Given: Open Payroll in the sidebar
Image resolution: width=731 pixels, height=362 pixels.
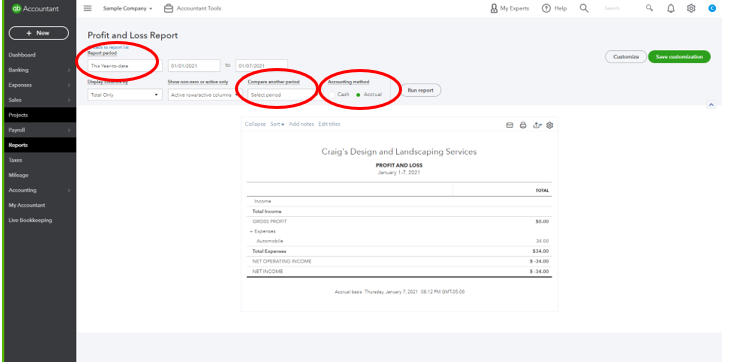Looking at the screenshot, I should (17, 130).
